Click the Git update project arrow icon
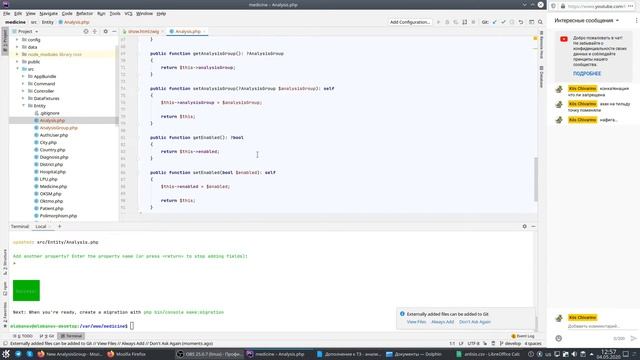The image size is (640, 360). pos(495,22)
